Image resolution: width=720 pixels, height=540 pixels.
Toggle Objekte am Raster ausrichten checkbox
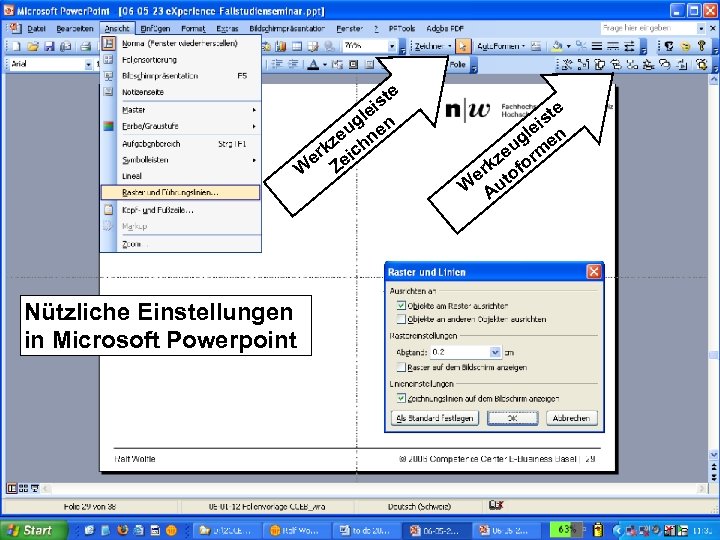[x=401, y=306]
